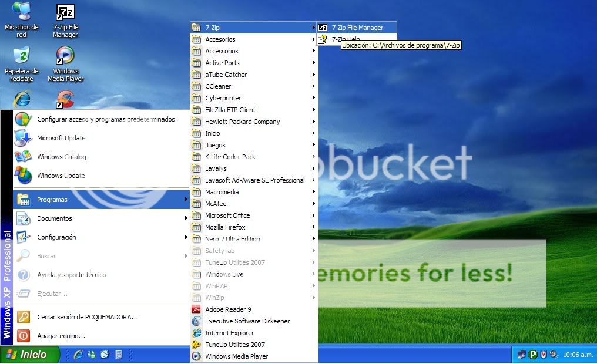The image size is (597, 364).
Task: Expand the Accesorios folder arrow
Action: [313, 39]
